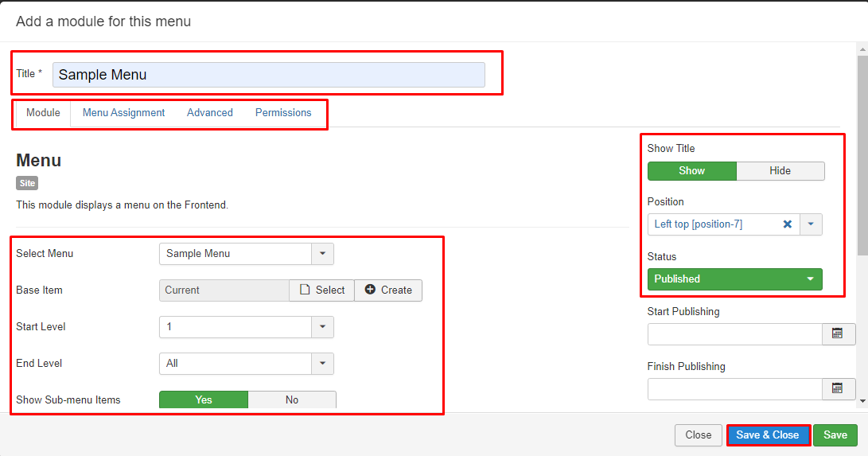
Task: Open the Permissions tab
Action: click(283, 113)
